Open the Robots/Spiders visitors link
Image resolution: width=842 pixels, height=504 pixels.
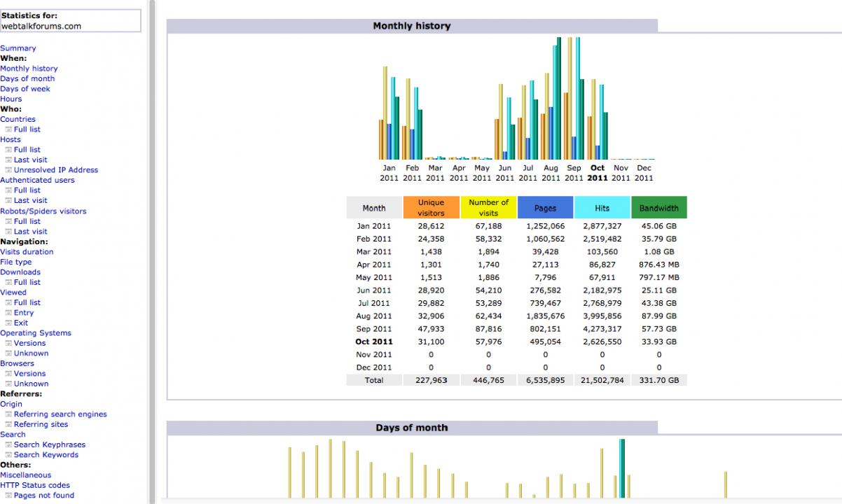43,211
